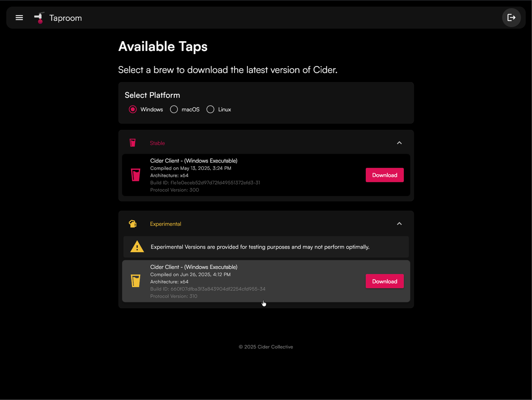The width and height of the screenshot is (532, 400).
Task: Click 'Architecture: x64' in Experimental row
Action: click(169, 282)
